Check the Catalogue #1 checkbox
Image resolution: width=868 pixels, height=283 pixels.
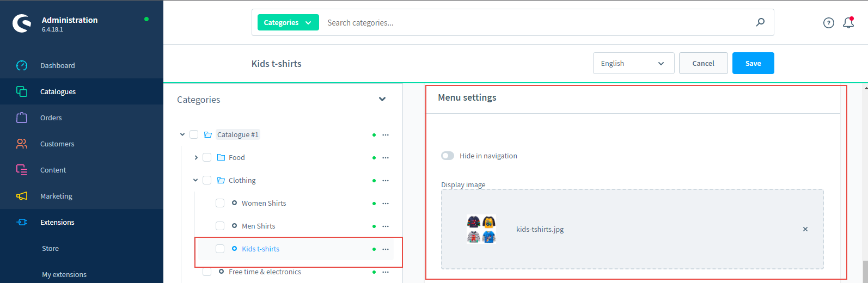tap(194, 134)
